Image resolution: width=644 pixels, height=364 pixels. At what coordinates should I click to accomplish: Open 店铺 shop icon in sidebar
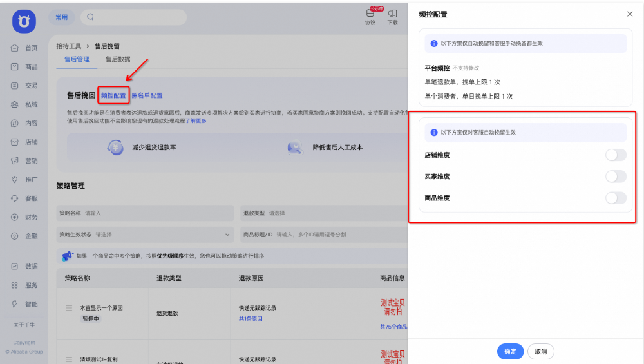[x=15, y=142]
